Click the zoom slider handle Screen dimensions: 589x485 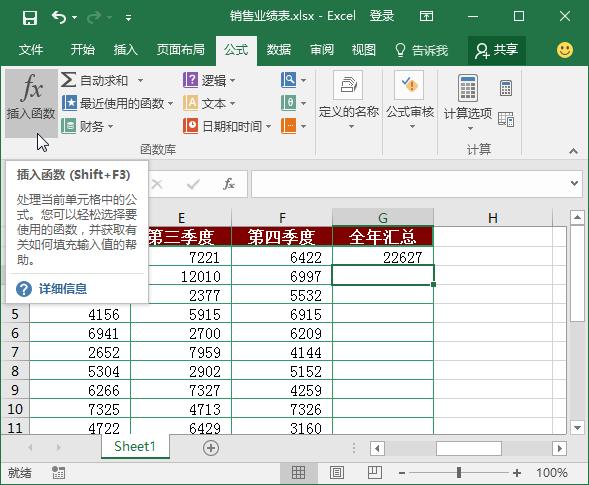tap(459, 473)
